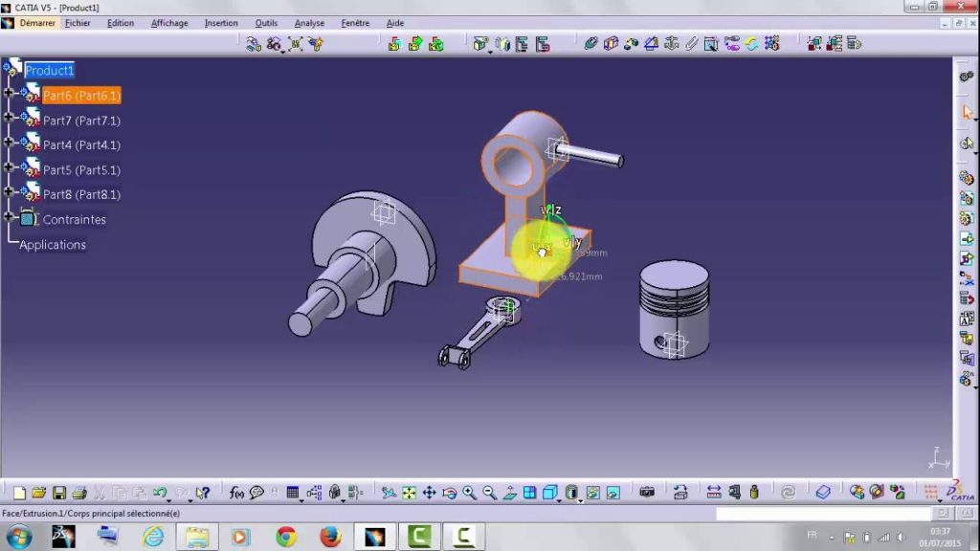Screen dimensions: 980x551
Task: Click the Print icon
Action: pyautogui.click(x=79, y=493)
